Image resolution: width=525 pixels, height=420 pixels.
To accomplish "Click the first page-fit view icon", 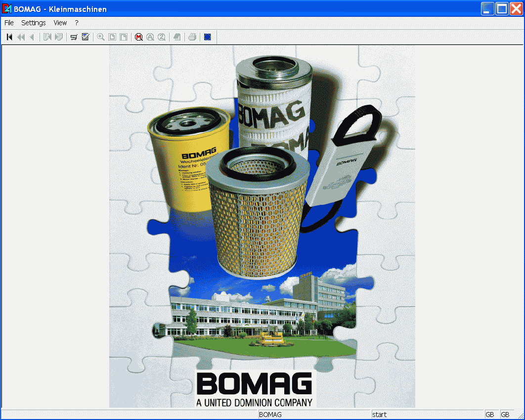I will tap(112, 37).
